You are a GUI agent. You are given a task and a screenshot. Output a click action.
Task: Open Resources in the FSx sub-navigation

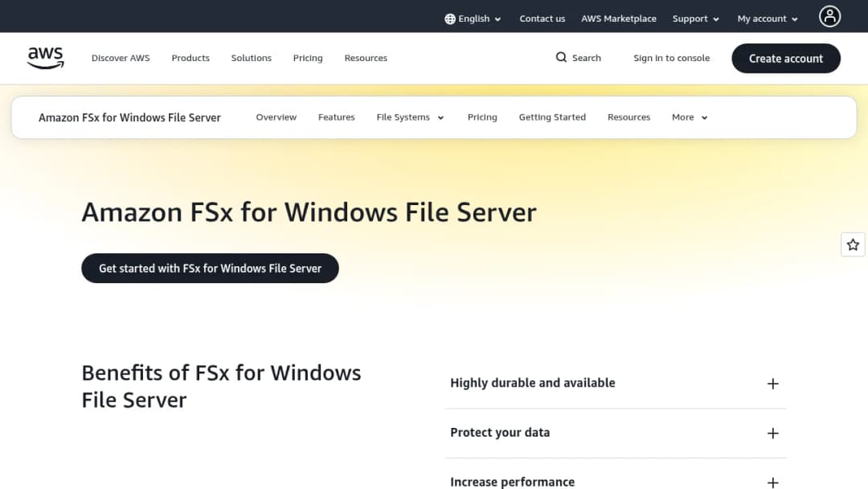pos(628,117)
